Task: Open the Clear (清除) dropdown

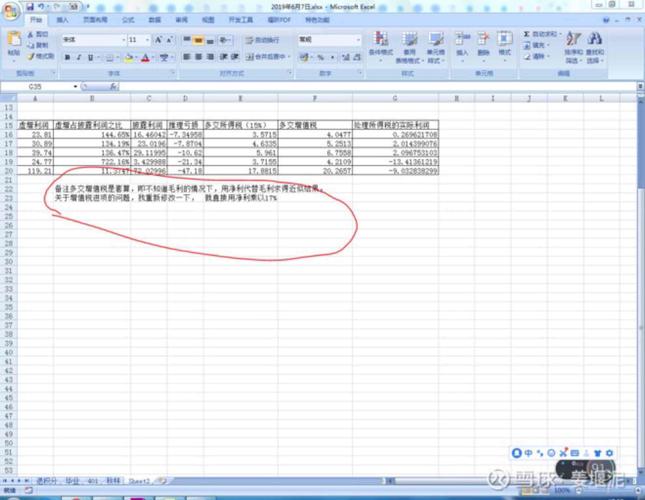Action: [x=537, y=56]
